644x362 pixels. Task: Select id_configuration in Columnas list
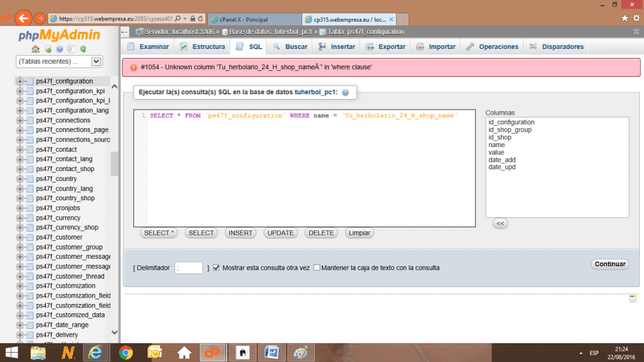(x=511, y=122)
